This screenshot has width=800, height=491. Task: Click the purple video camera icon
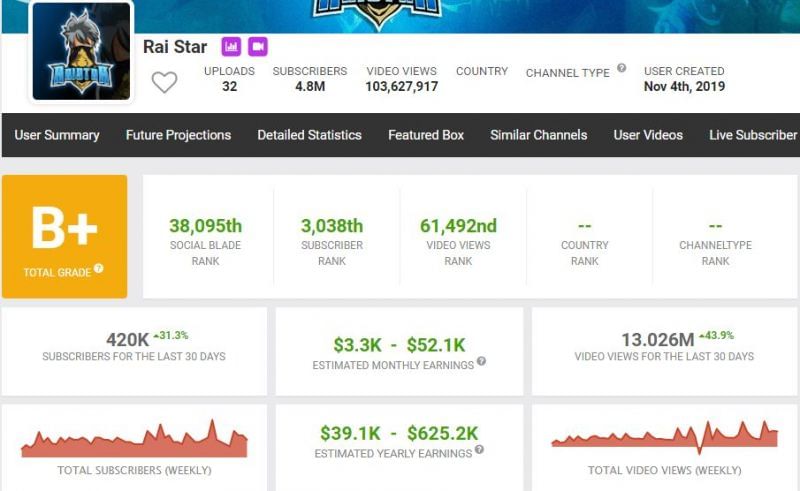click(x=258, y=47)
